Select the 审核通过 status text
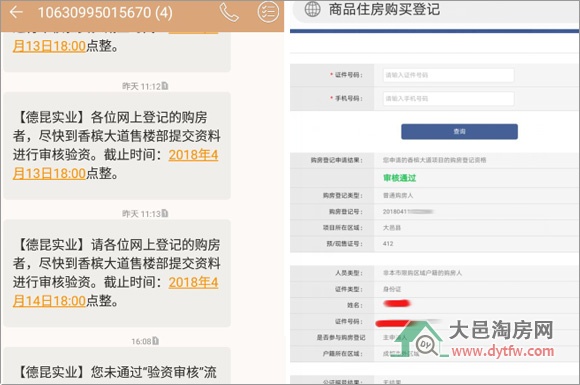Viewport: 580px width, 385px height. pos(399,178)
